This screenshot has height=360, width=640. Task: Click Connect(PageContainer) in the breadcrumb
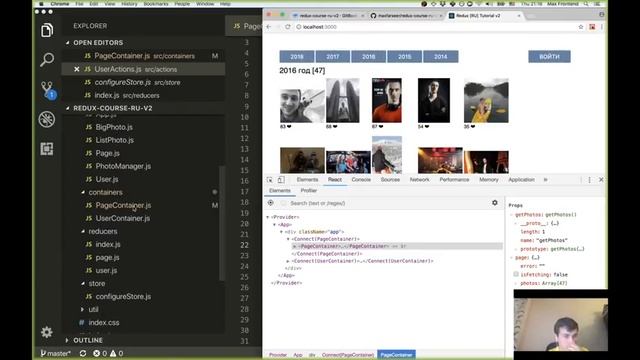(348, 355)
